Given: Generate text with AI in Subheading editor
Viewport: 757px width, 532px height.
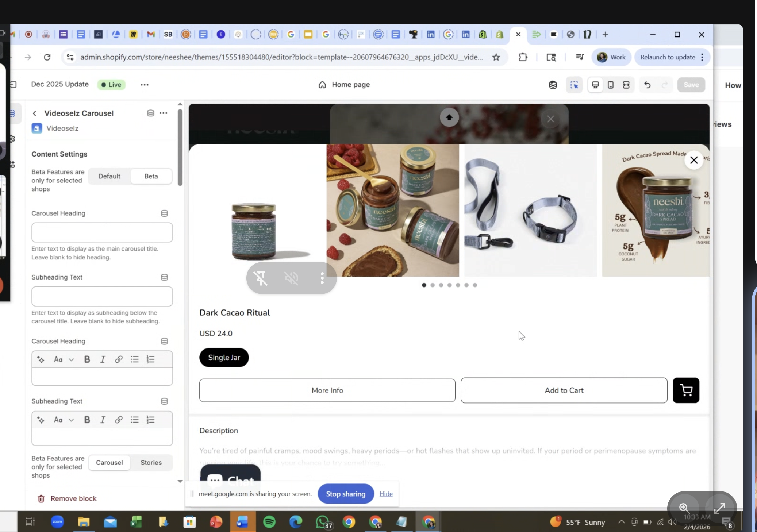Looking at the screenshot, I should pos(41,420).
